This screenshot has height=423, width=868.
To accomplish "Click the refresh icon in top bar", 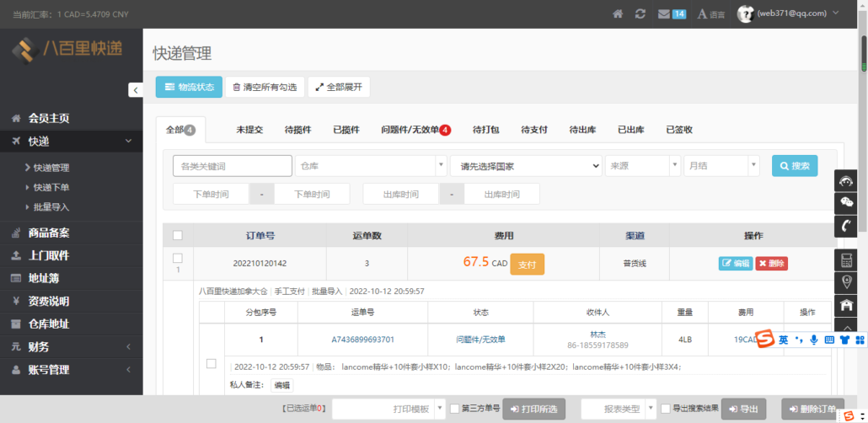I will [x=640, y=13].
